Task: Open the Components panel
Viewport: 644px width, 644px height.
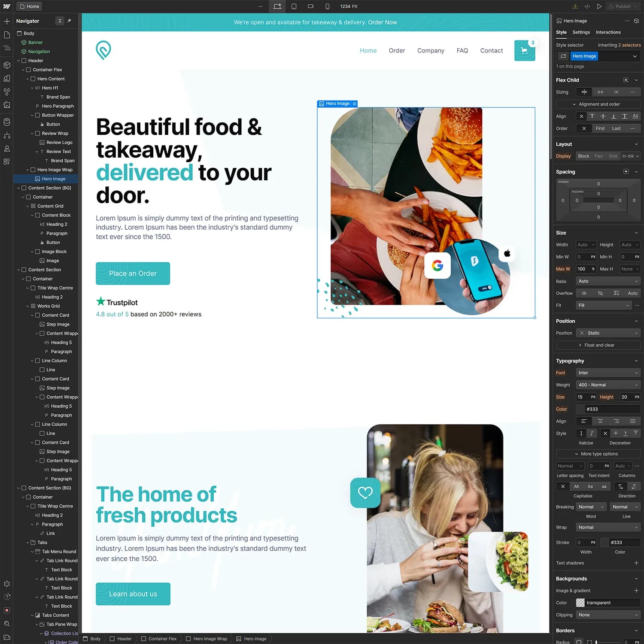Action: click(6, 65)
